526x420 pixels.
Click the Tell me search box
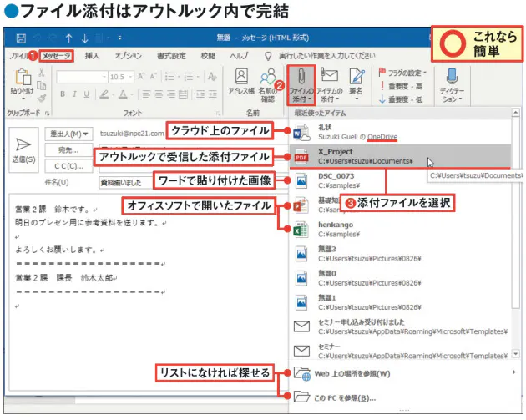point(327,56)
